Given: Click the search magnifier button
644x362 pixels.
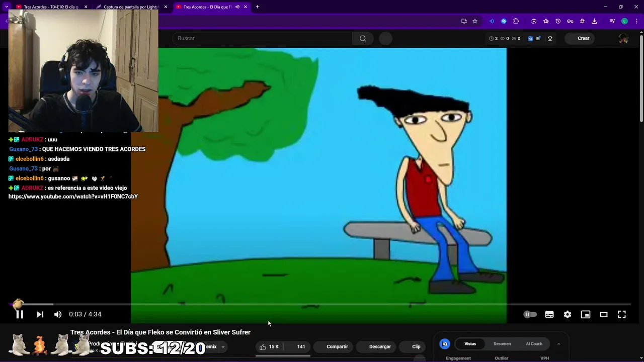Looking at the screenshot, I should (363, 38).
